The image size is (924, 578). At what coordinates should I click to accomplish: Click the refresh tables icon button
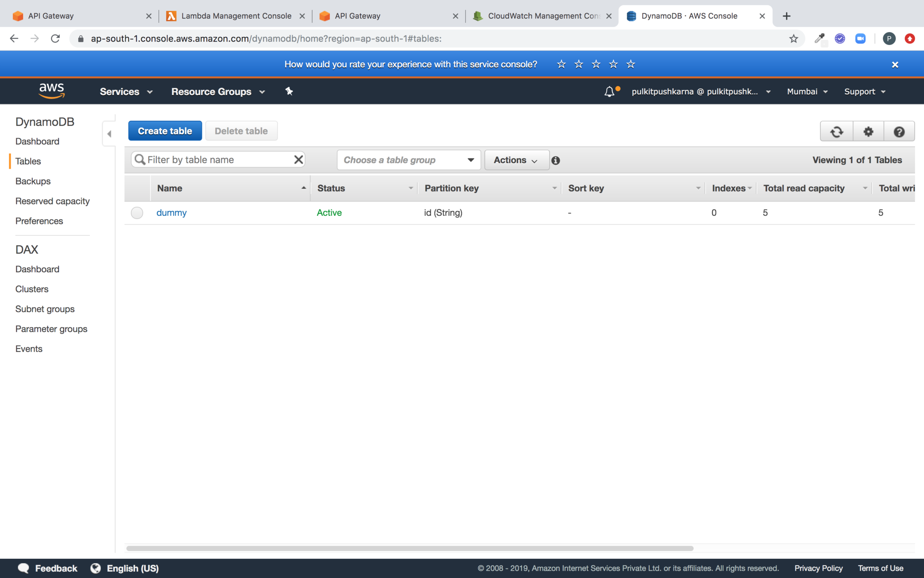click(836, 131)
